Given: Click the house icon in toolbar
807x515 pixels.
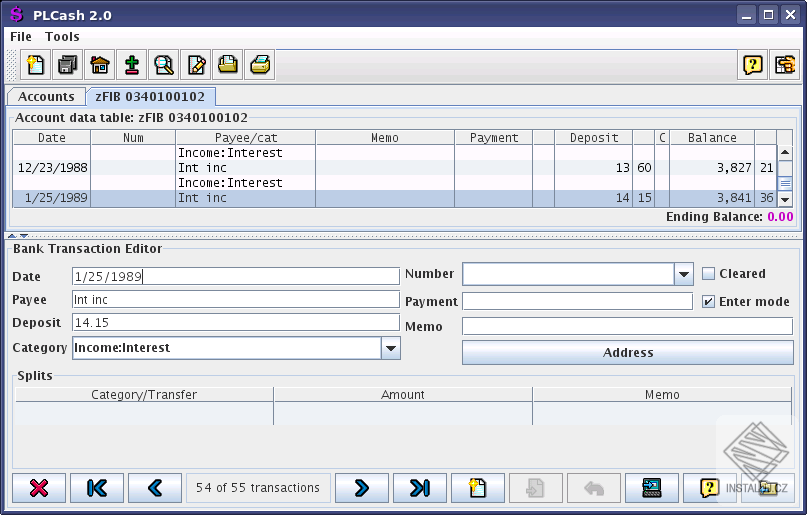Looking at the screenshot, I should pyautogui.click(x=100, y=65).
